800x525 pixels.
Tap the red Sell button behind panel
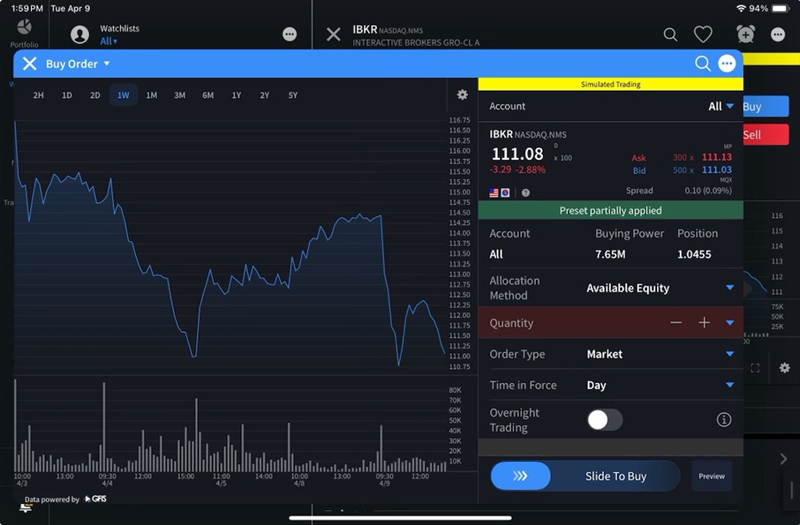tap(766, 135)
